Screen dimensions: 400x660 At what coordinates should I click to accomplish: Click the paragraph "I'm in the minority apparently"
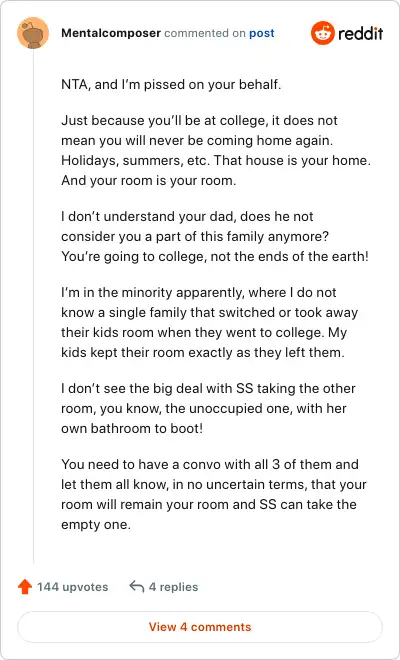click(x=209, y=322)
